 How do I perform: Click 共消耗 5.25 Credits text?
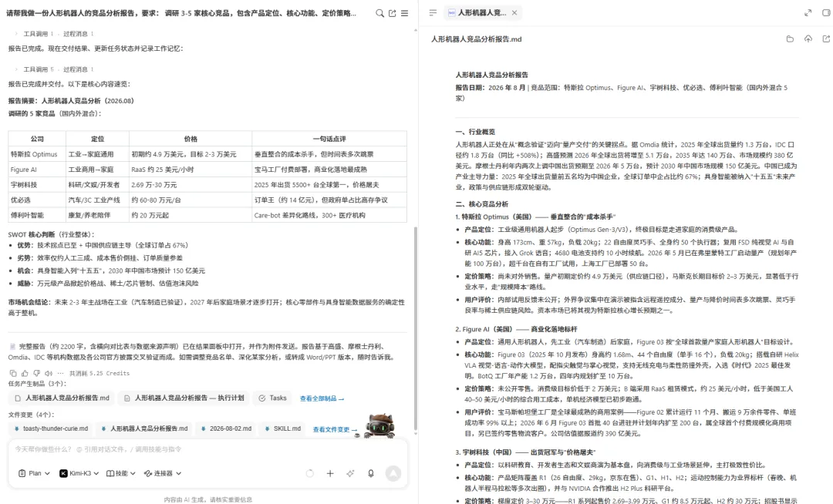pyautogui.click(x=99, y=373)
